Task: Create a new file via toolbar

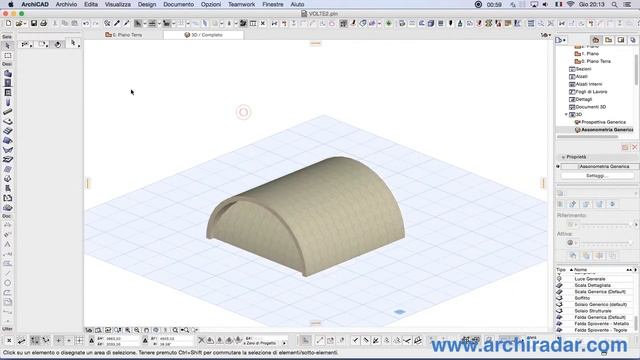Action: [8, 24]
